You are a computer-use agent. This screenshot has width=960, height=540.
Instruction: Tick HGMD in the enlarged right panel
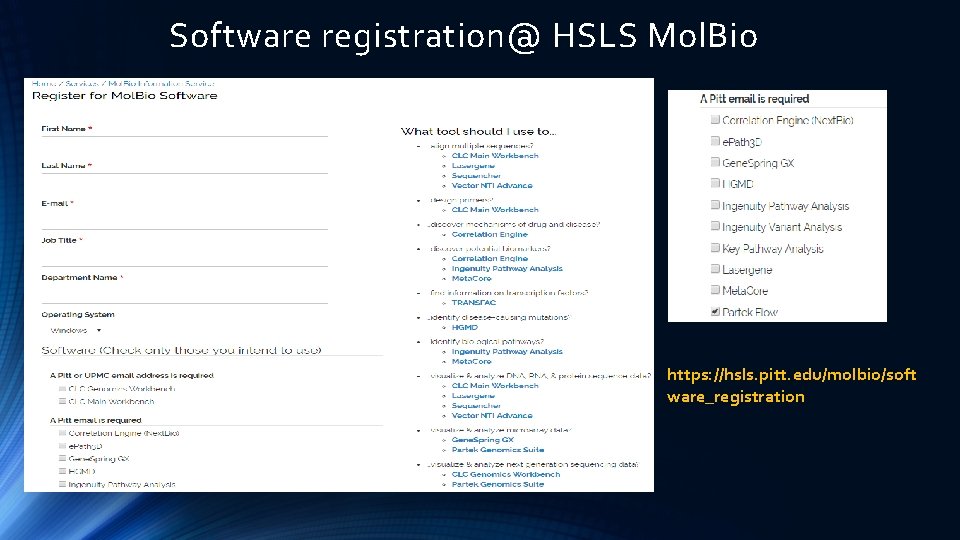pos(715,184)
